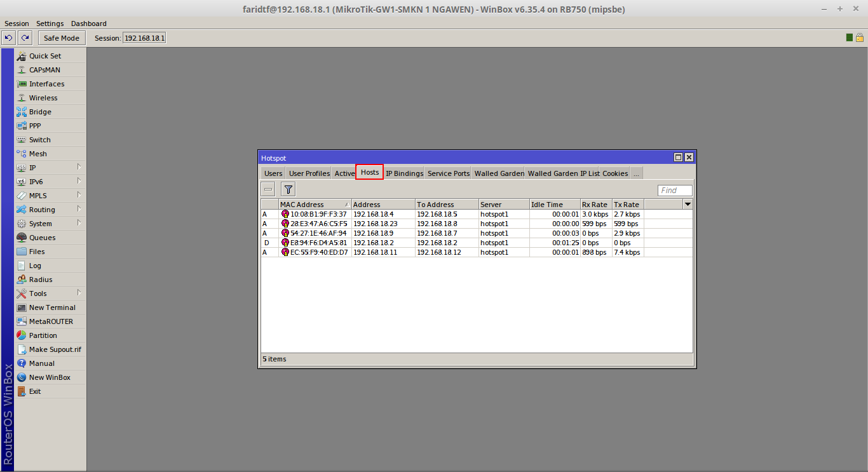Open Quick Set from the sidebar
This screenshot has width=868, height=472.
pos(50,56)
